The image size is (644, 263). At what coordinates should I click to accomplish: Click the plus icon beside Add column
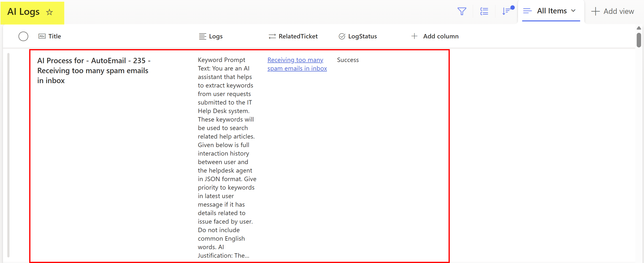414,36
